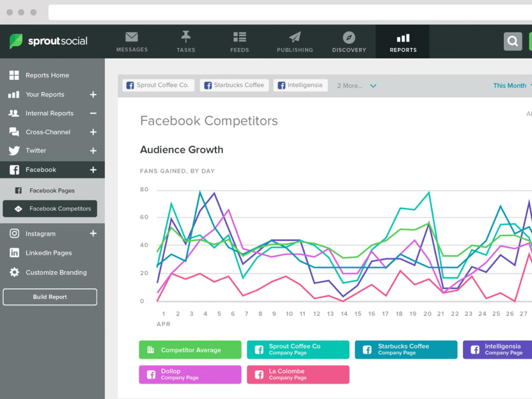The height and width of the screenshot is (399, 532).
Task: Go to Reports Home
Action: (x=47, y=76)
